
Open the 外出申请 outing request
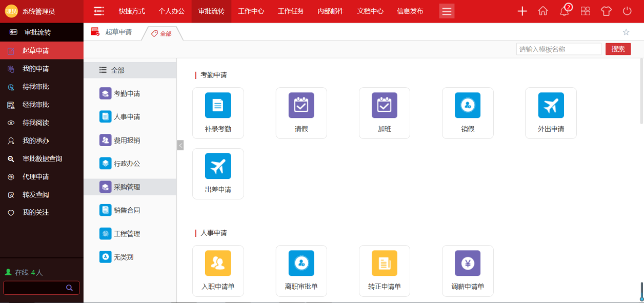(550, 113)
